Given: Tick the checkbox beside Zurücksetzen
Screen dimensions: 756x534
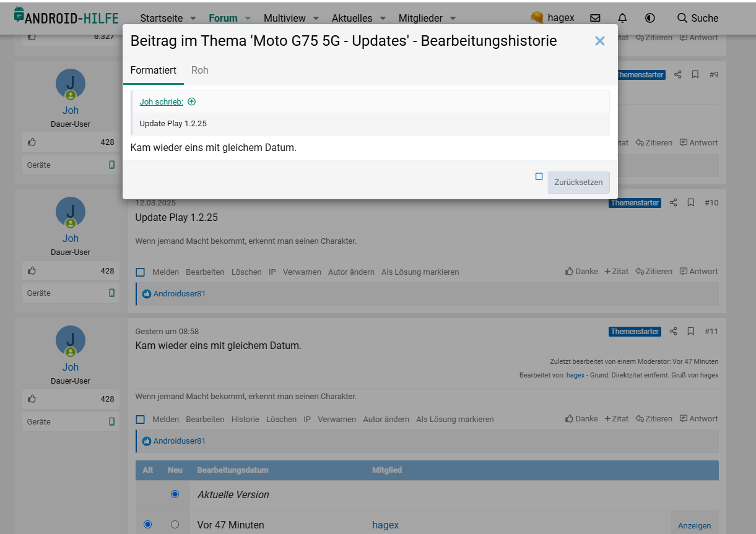Looking at the screenshot, I should [x=539, y=177].
